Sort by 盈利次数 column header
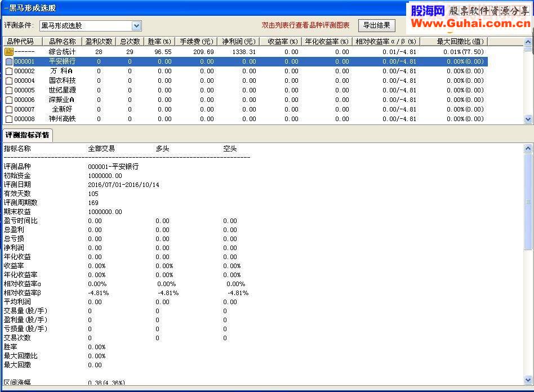This screenshot has height=392, width=534. click(x=99, y=42)
